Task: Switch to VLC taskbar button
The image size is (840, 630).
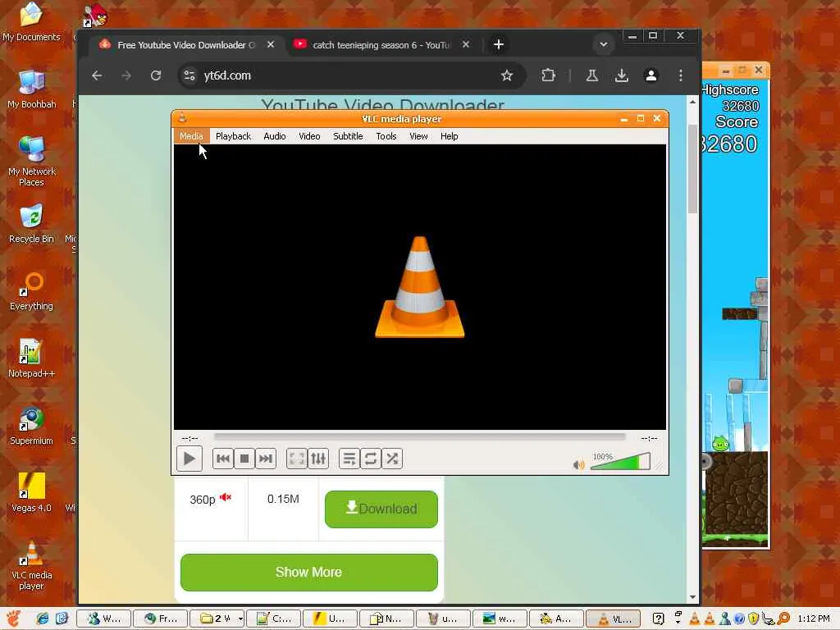Action: click(614, 619)
